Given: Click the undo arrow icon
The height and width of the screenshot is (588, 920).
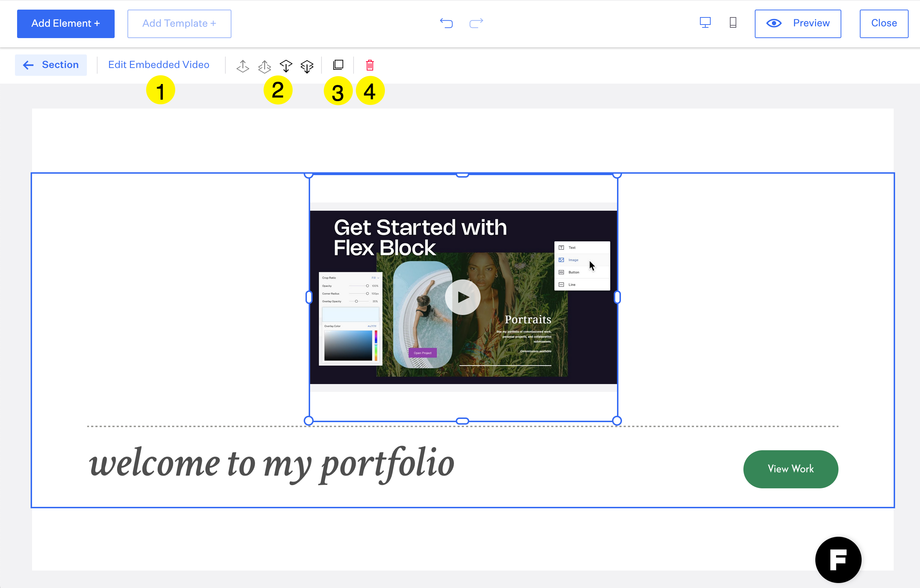Looking at the screenshot, I should (x=446, y=23).
